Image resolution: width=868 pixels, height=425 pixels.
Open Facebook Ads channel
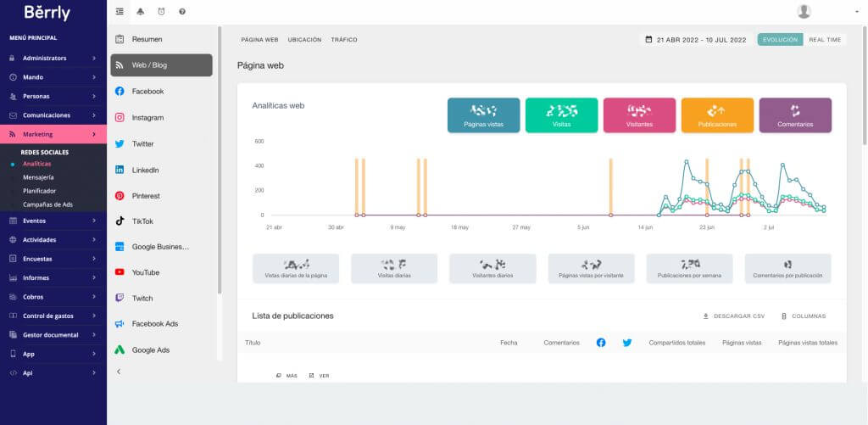161,323
